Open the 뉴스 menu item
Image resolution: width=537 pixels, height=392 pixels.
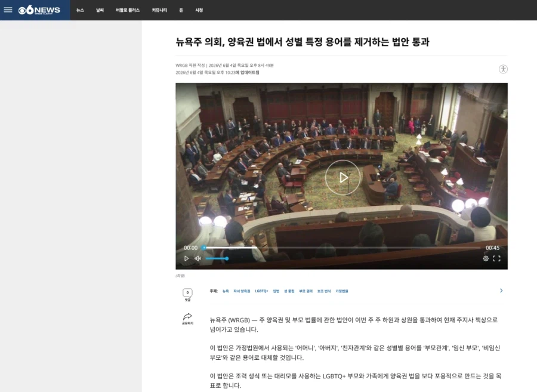click(80, 10)
